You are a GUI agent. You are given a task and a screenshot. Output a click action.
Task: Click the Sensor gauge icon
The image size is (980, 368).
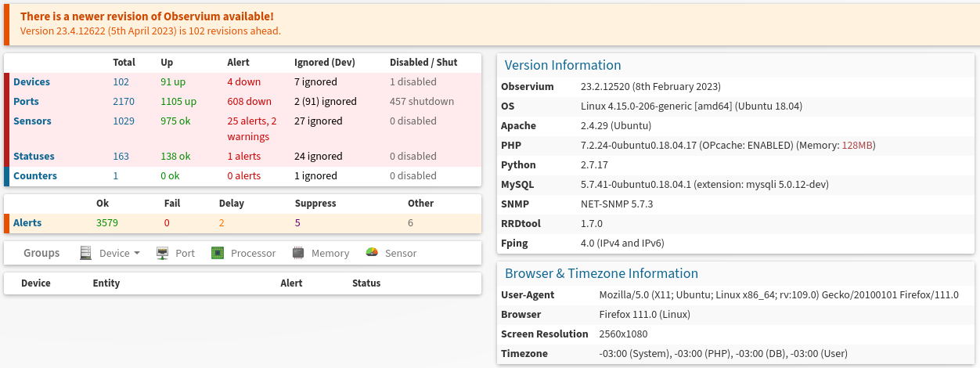372,253
